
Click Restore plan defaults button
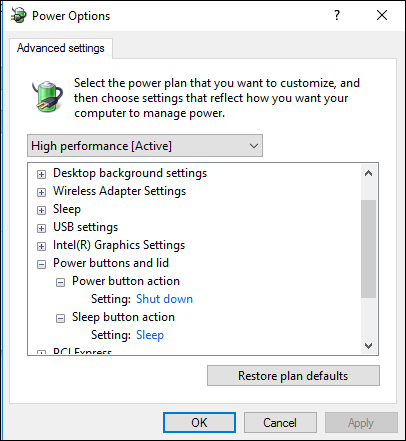[x=293, y=376]
